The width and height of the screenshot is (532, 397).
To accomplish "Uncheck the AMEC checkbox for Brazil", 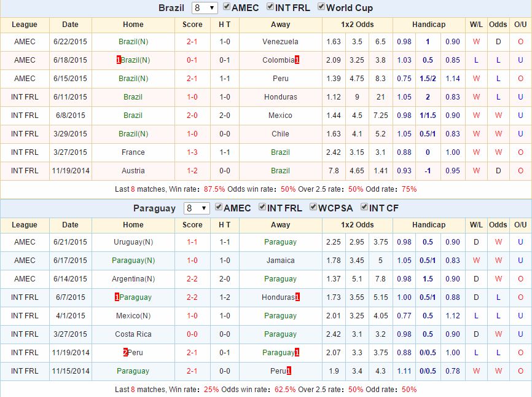I will click(x=227, y=7).
